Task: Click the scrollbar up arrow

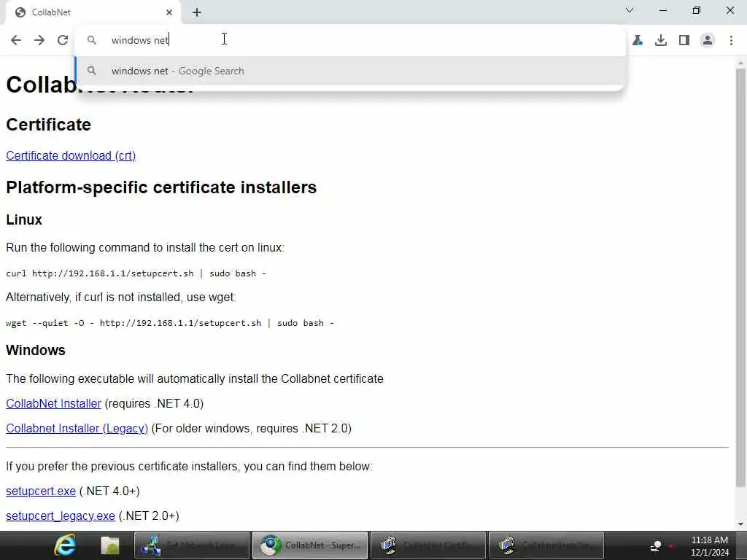Action: [740, 63]
